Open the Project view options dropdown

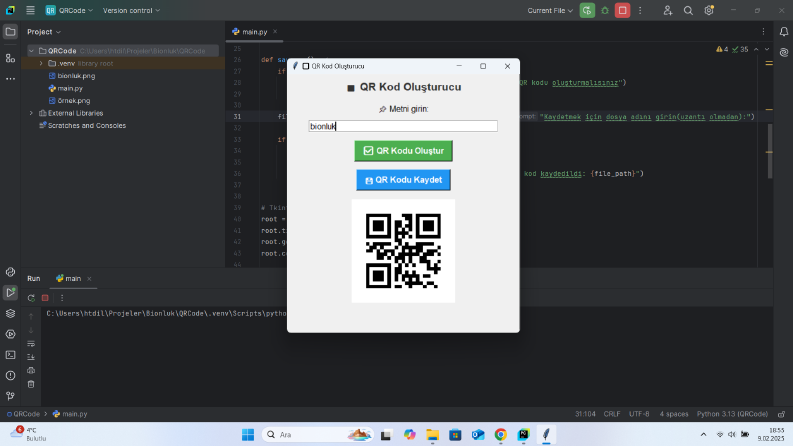[x=44, y=32]
